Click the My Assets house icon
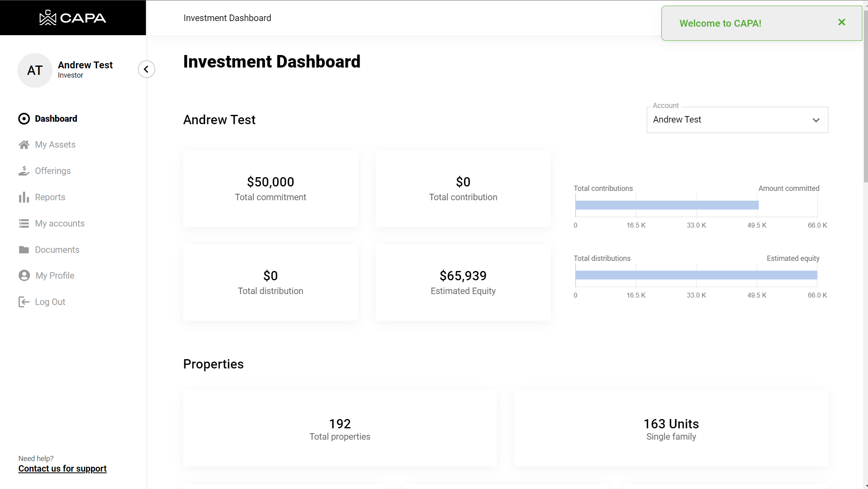868x489 pixels. pos(24,145)
